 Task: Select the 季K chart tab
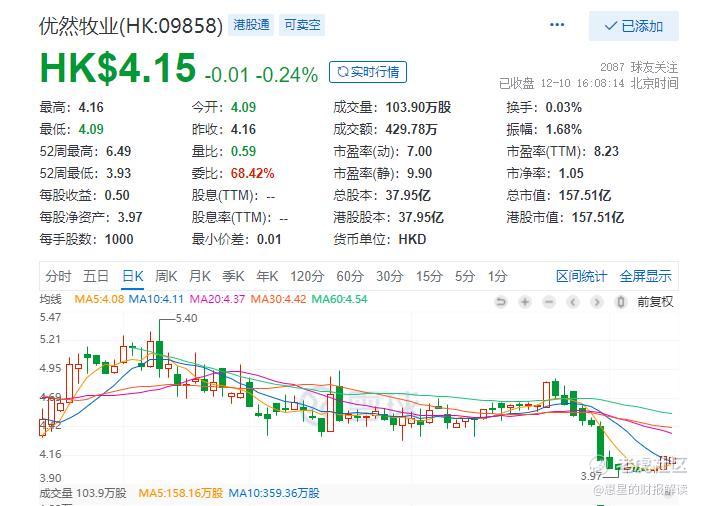[x=233, y=276]
